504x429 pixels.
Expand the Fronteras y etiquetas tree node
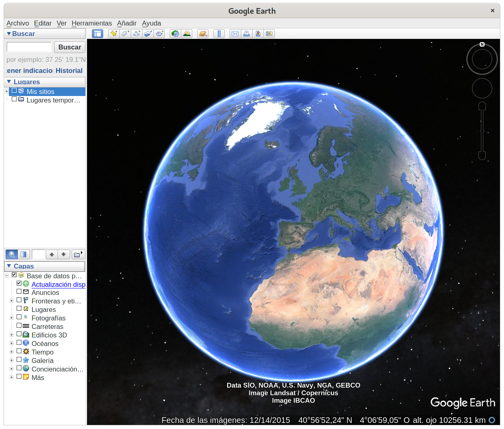point(11,301)
